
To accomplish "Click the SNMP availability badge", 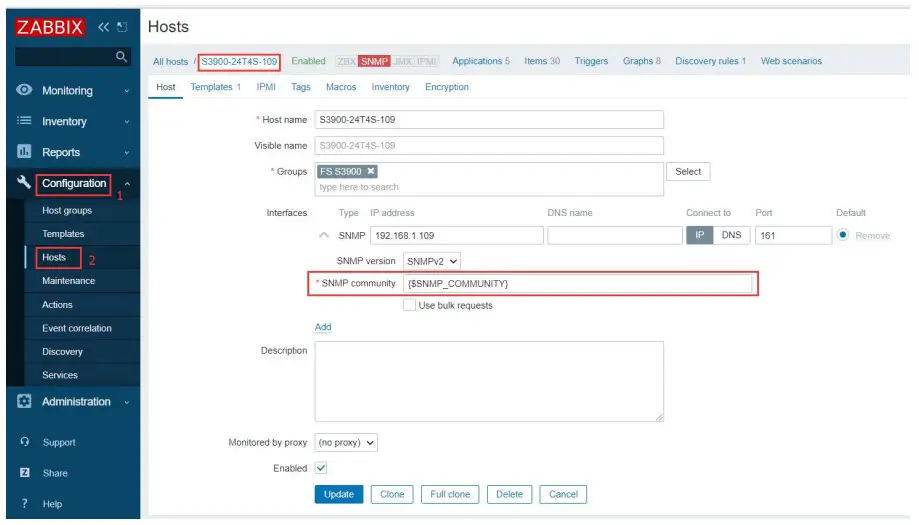I will point(374,61).
